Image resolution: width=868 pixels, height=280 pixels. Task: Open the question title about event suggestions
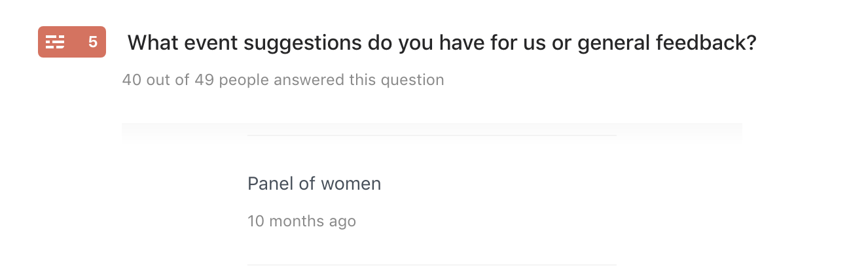(x=442, y=43)
